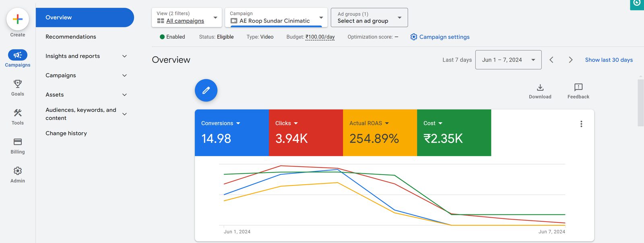Change the Clicks metric dropdown
The width and height of the screenshot is (644, 243).
pyautogui.click(x=287, y=123)
